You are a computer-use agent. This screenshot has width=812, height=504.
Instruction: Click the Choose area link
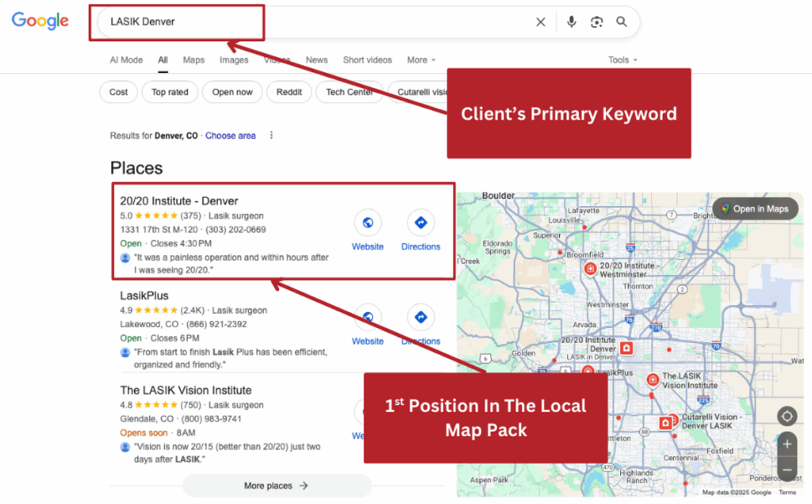[231, 136]
